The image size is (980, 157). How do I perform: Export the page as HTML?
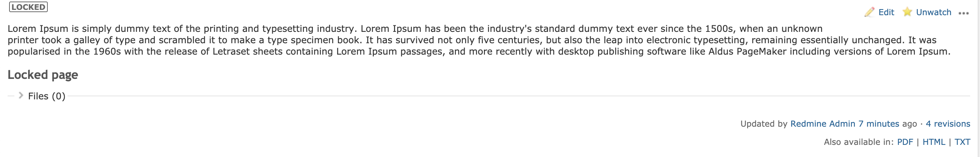point(934,142)
